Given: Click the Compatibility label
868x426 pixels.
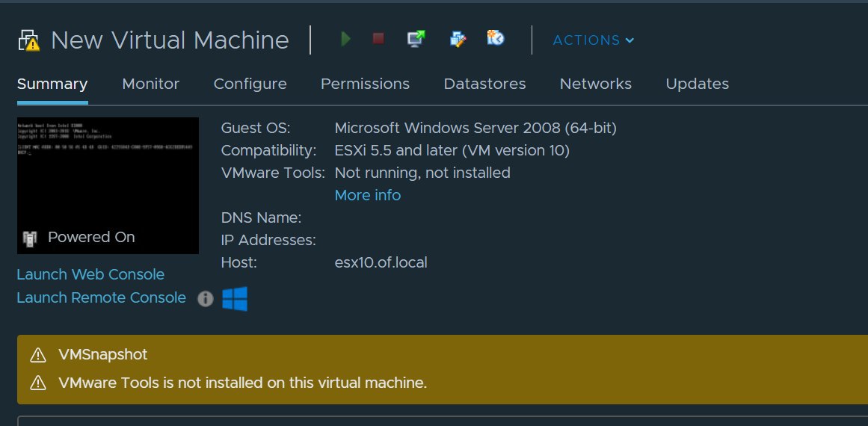Looking at the screenshot, I should tap(269, 150).
